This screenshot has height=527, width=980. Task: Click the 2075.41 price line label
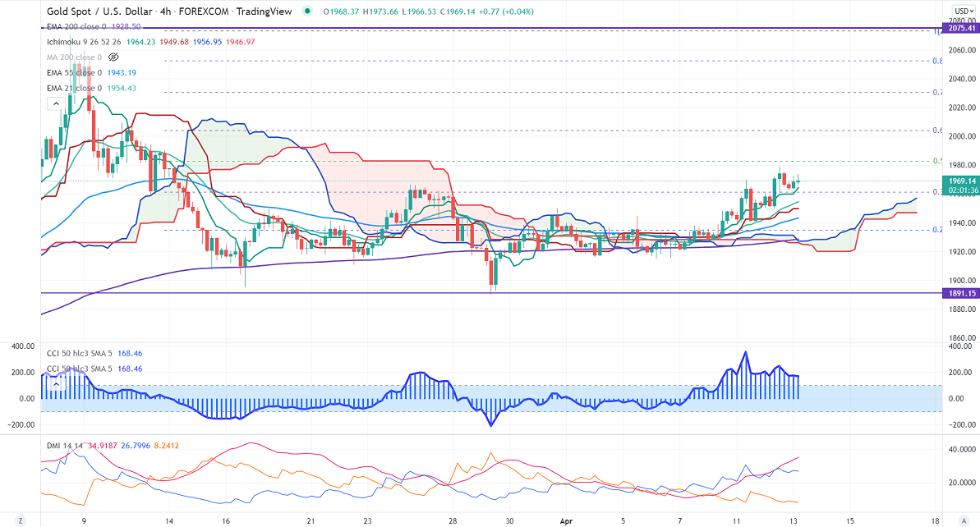coord(961,29)
